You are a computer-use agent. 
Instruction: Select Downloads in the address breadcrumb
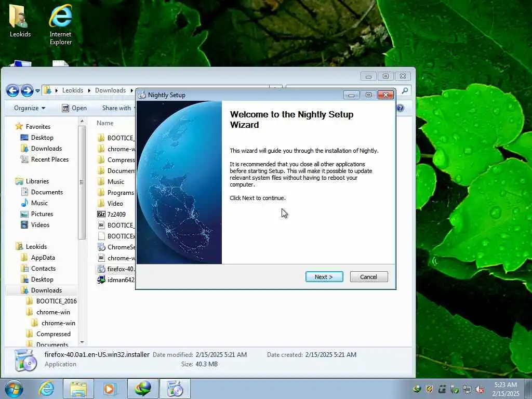(x=110, y=90)
